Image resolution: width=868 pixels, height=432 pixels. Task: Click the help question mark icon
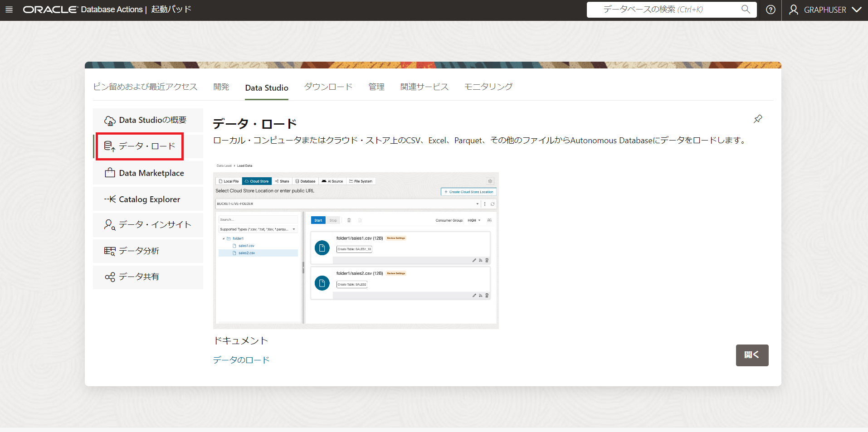(770, 10)
